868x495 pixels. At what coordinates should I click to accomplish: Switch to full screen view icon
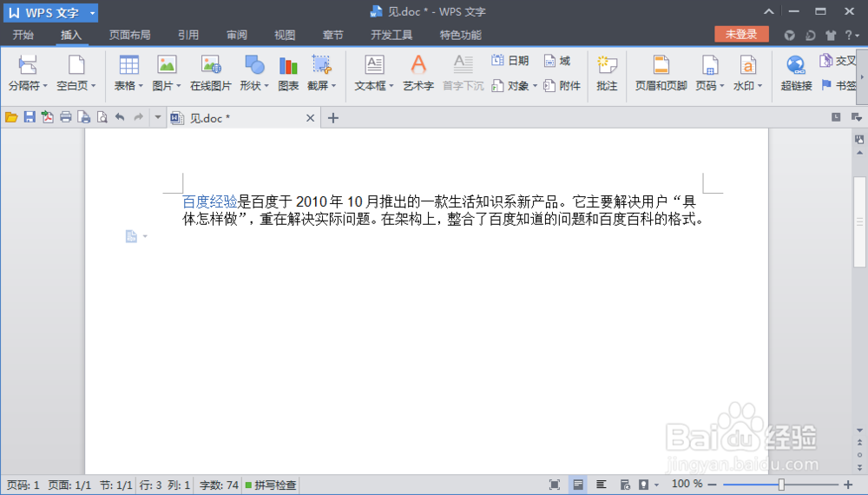coord(554,485)
